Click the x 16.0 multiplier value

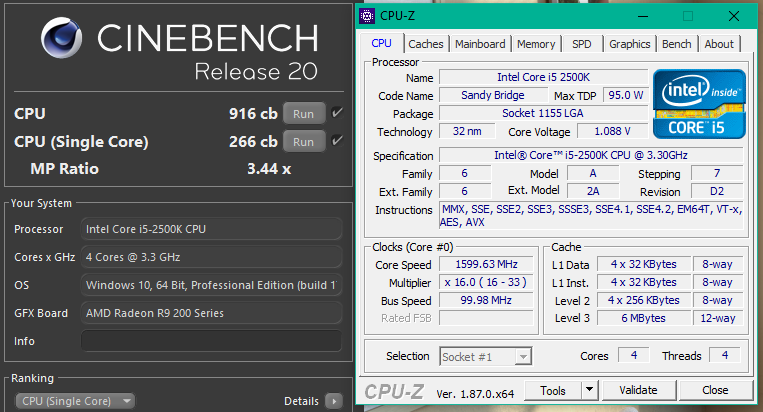pos(486,282)
